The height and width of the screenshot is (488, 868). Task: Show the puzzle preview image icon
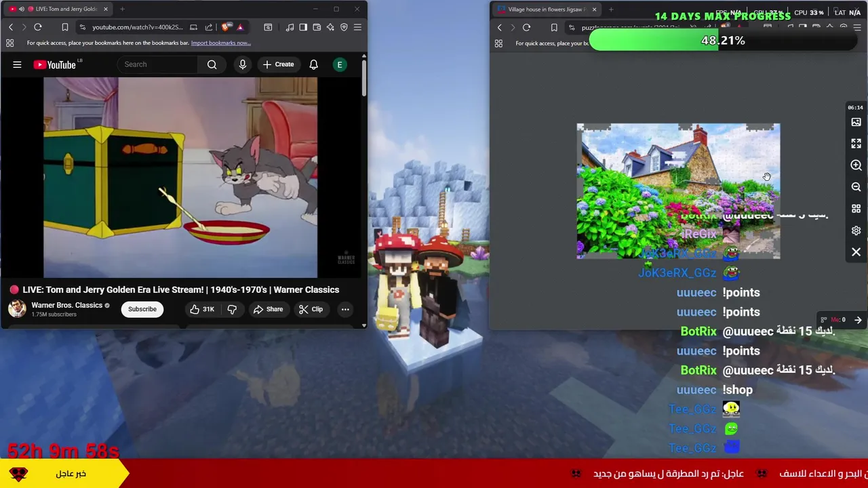[856, 122]
